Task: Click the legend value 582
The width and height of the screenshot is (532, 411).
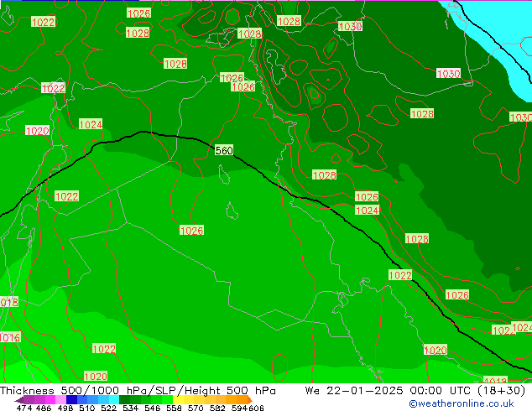Action: click(217, 408)
